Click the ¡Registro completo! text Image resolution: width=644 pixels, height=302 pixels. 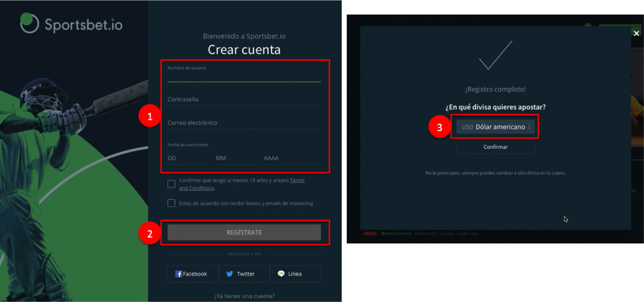click(x=495, y=89)
